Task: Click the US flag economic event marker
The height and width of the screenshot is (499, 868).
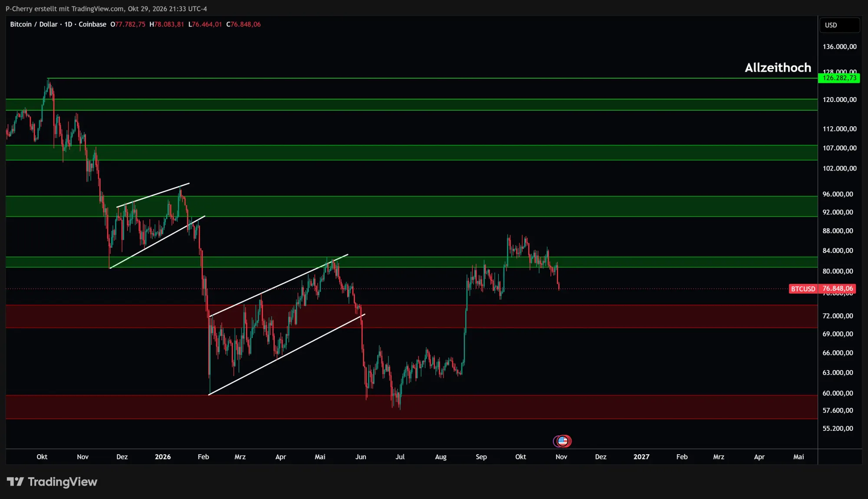Action: coord(563,441)
